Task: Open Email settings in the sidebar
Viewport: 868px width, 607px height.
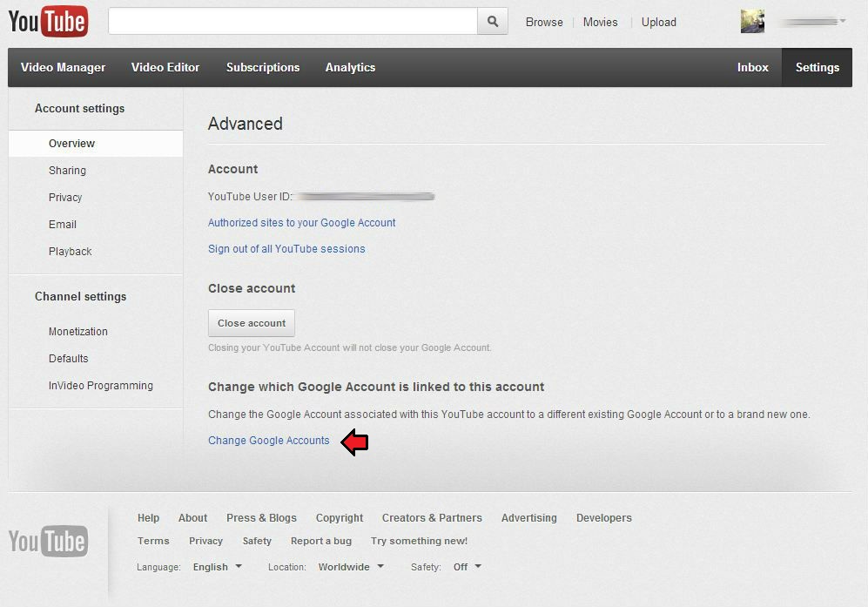Action: pyautogui.click(x=63, y=225)
